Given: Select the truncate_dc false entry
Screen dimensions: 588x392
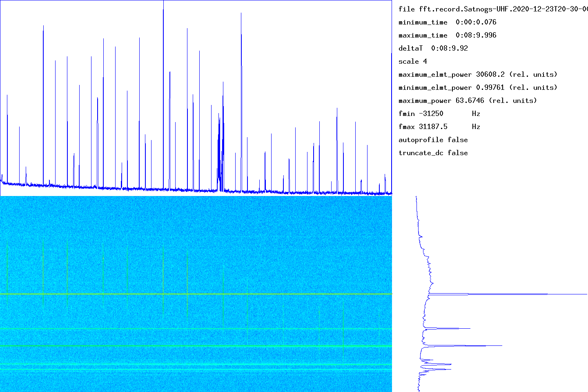Looking at the screenshot, I should pos(433,153).
